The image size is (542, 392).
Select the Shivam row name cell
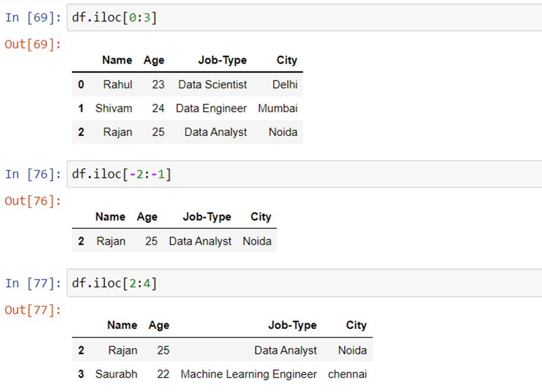(x=114, y=108)
